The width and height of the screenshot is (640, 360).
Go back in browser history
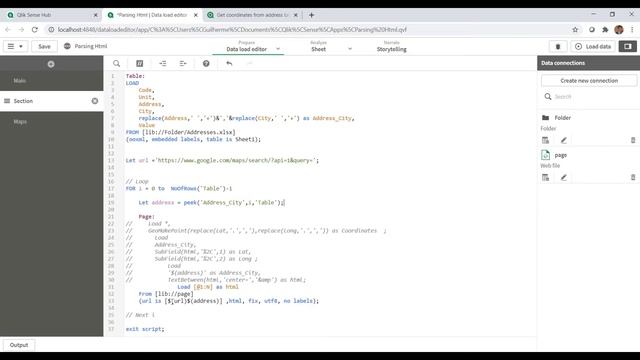[x=8, y=29]
